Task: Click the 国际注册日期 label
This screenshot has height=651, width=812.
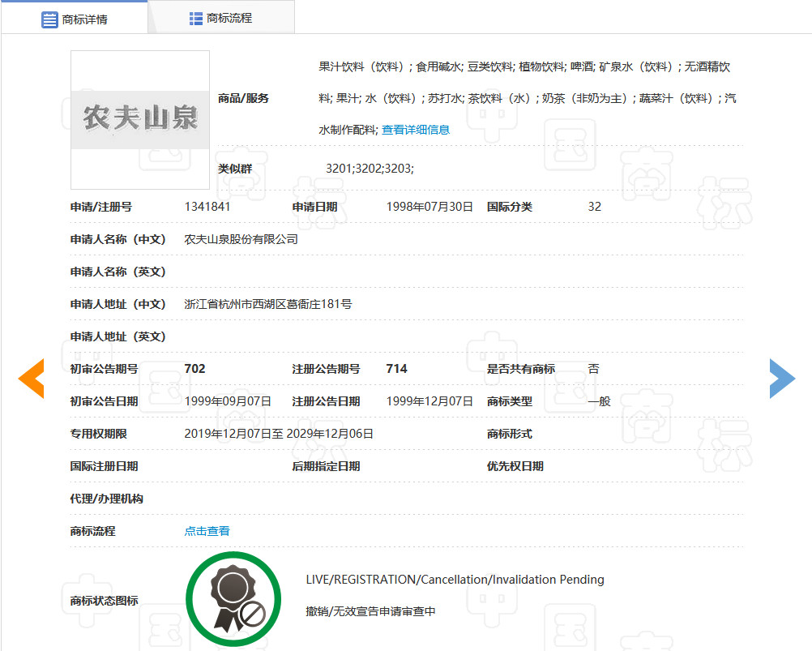Action: click(x=104, y=466)
